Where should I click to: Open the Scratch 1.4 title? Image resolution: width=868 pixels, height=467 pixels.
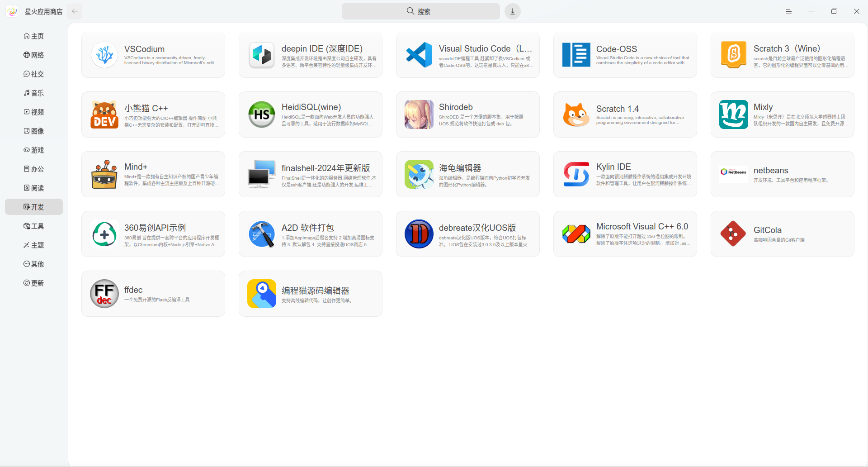[x=617, y=109]
